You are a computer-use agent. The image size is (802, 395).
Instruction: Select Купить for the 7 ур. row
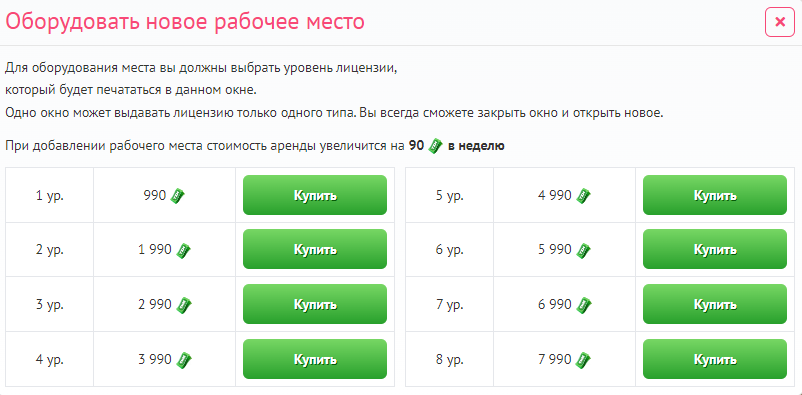(x=715, y=304)
